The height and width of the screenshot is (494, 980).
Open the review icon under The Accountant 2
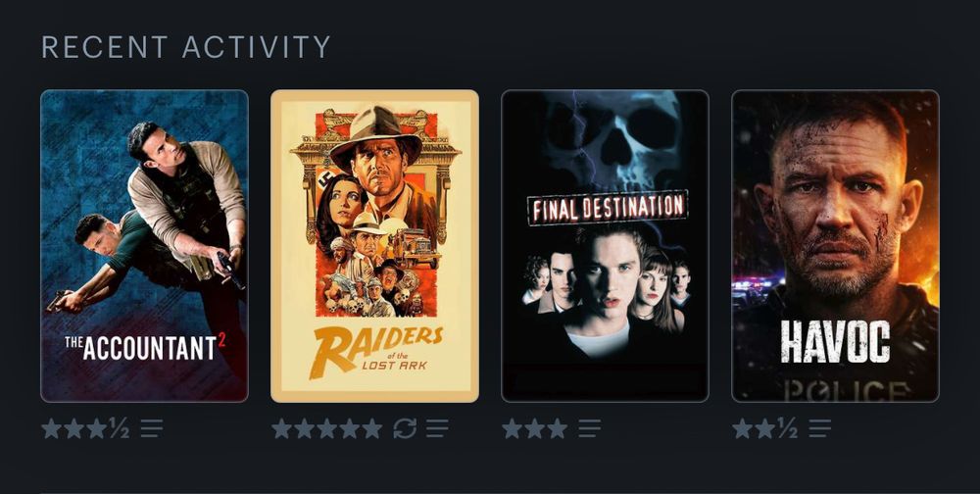pos(152,428)
